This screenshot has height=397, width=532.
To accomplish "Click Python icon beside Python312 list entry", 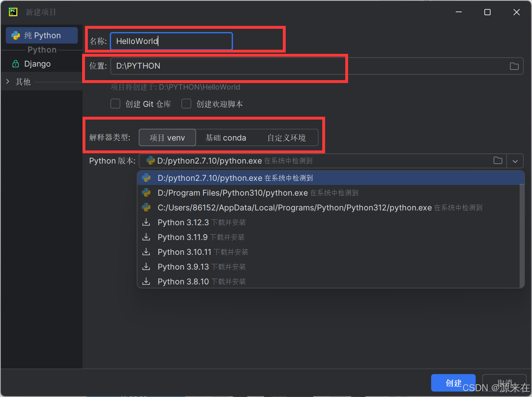I will click(x=146, y=208).
